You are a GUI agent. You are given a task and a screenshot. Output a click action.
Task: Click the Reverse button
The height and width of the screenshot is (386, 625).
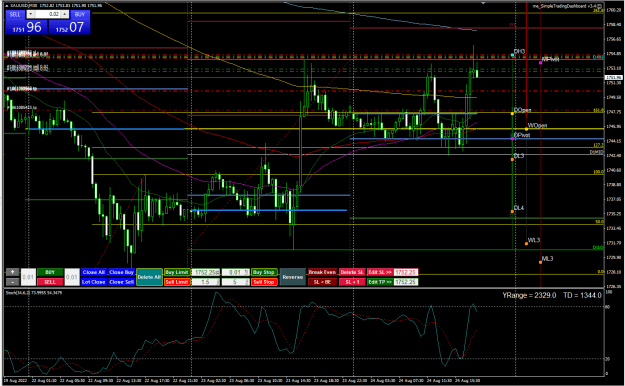click(x=293, y=277)
